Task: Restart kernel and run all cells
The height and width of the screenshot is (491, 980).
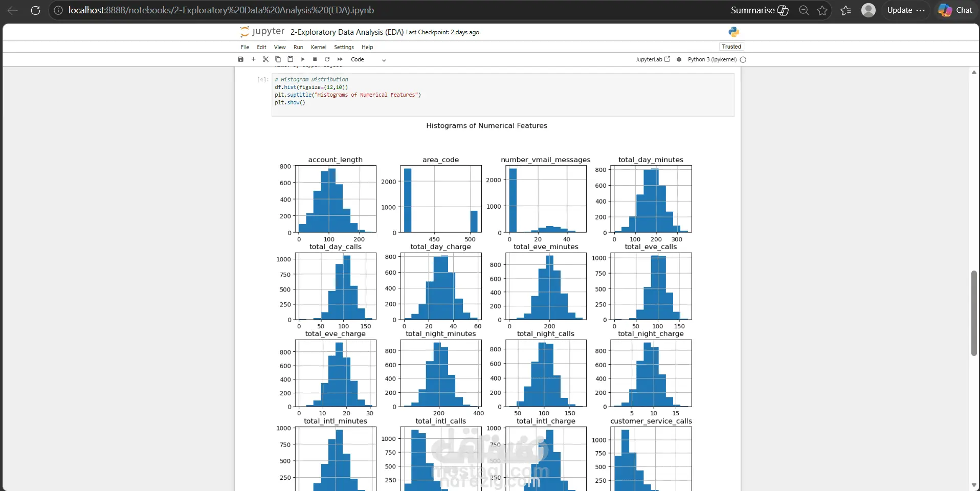Action: point(340,59)
